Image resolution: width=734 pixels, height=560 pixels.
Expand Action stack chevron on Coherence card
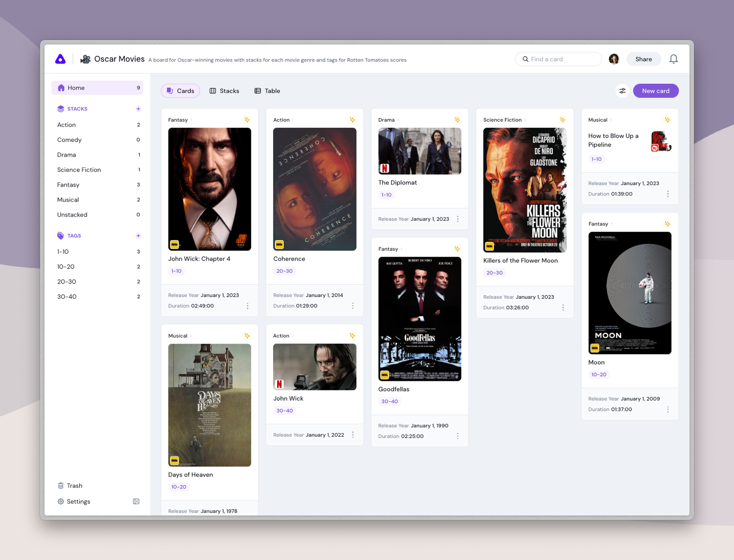[x=293, y=120]
